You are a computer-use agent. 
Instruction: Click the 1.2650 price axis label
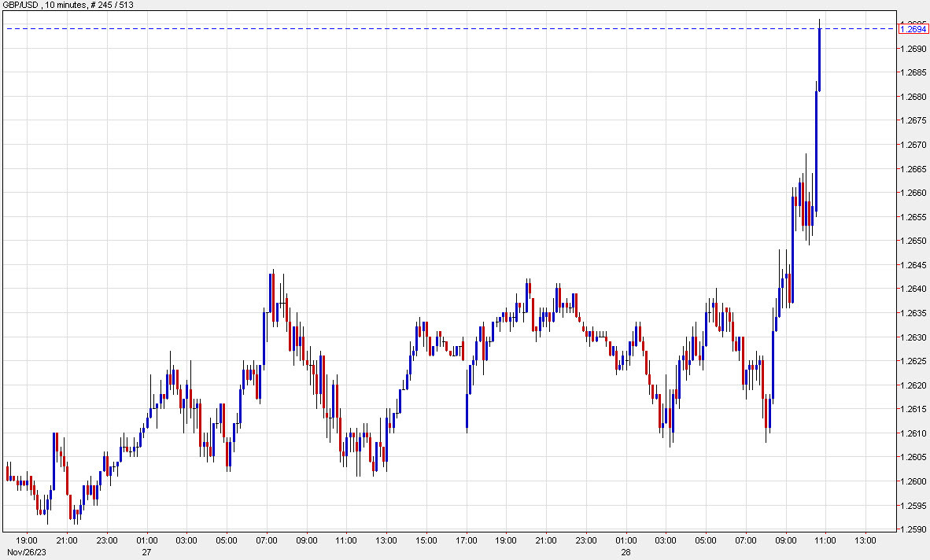click(x=913, y=241)
